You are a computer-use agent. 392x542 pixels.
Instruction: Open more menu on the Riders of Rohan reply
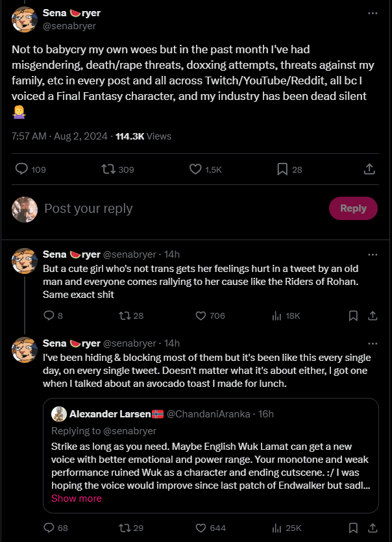(x=373, y=254)
